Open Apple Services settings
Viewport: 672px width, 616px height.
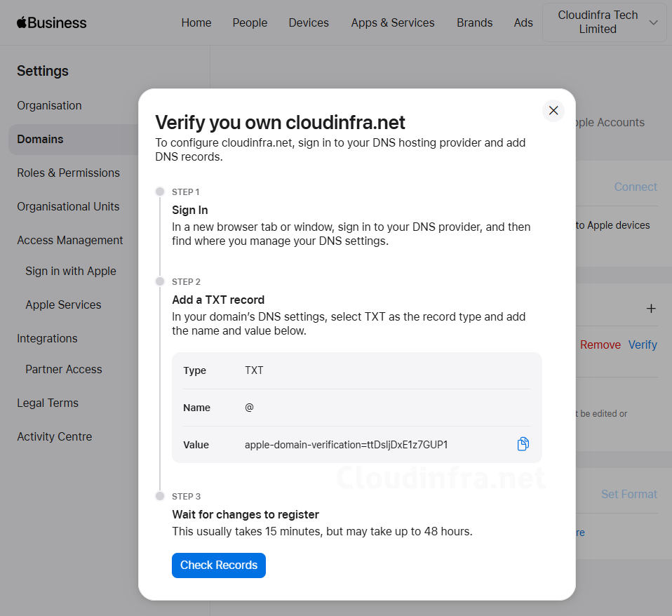[x=63, y=304]
